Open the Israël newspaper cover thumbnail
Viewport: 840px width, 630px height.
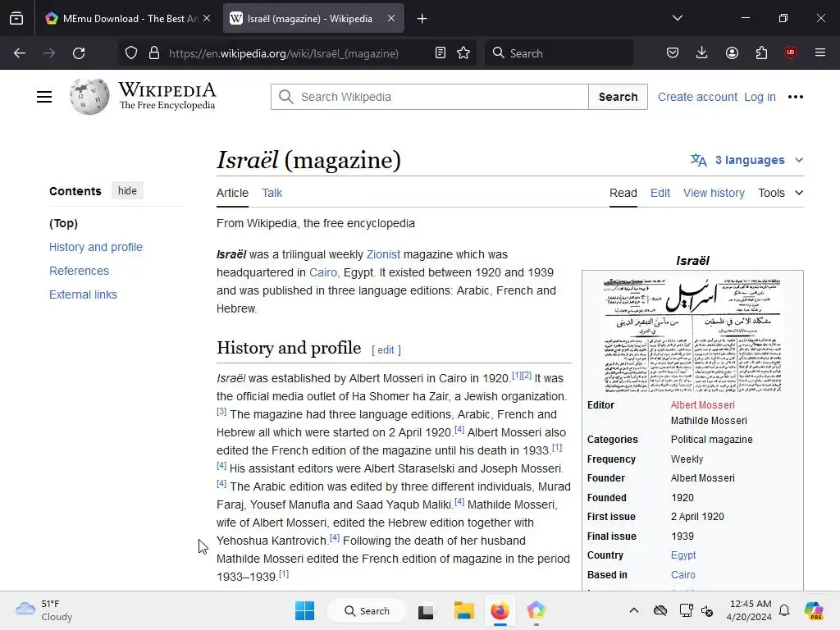(x=692, y=335)
